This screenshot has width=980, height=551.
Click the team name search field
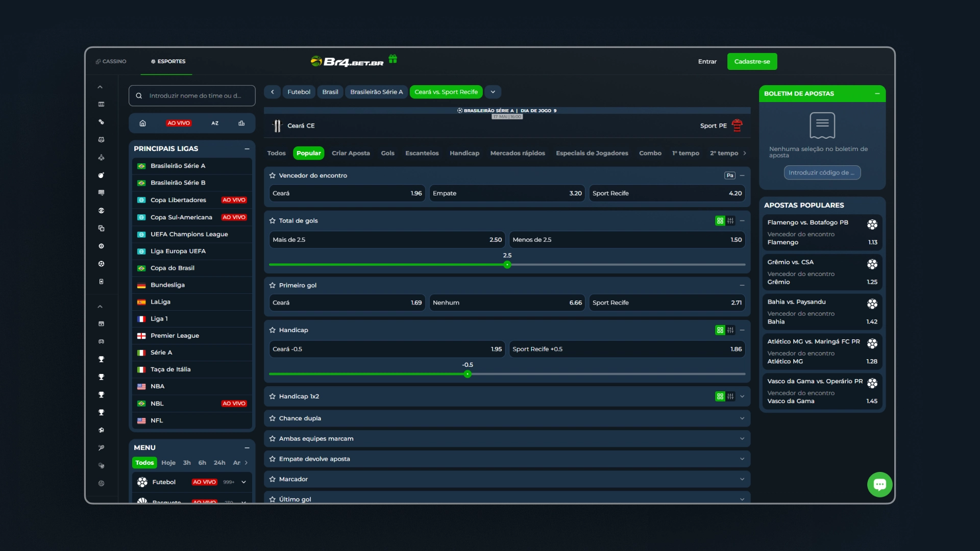click(192, 95)
